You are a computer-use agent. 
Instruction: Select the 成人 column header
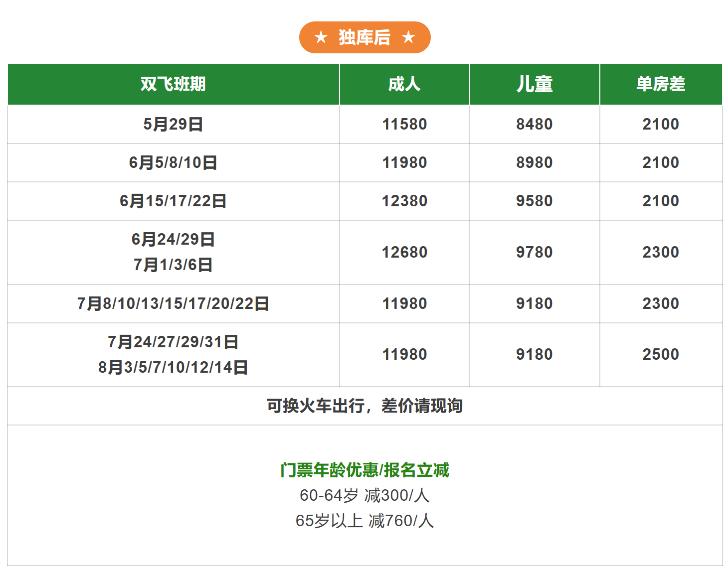click(404, 84)
